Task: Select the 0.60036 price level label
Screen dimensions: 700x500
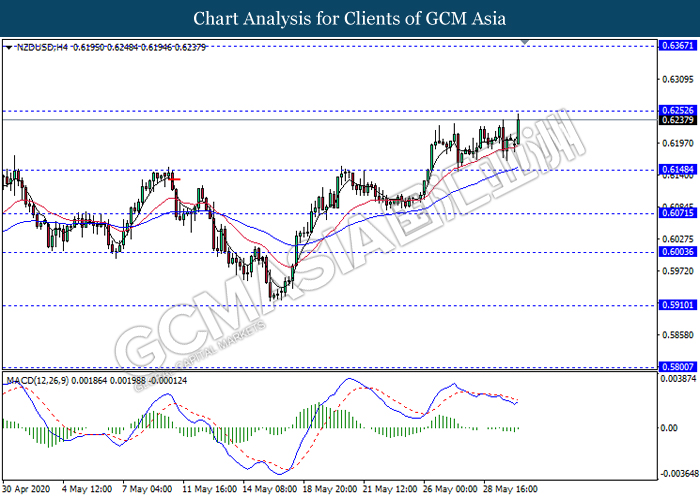Action: pos(677,252)
